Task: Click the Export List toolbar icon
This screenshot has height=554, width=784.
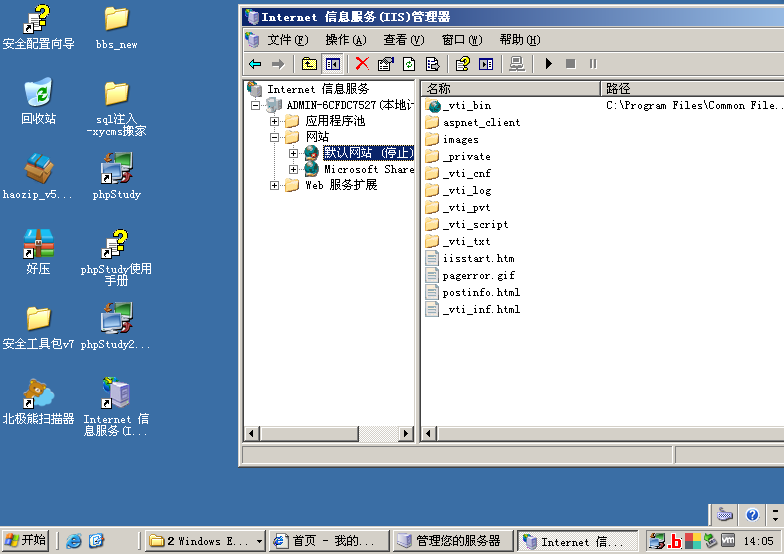Action: [432, 64]
